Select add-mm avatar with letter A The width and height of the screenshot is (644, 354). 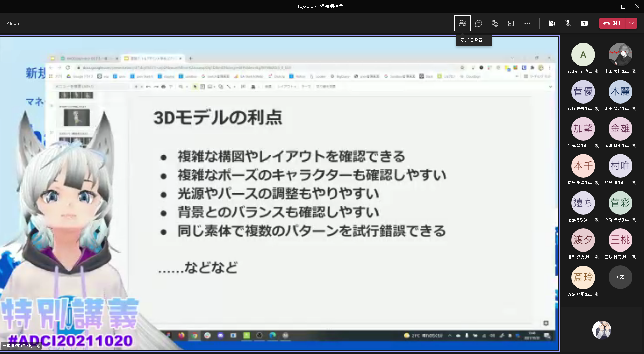click(x=583, y=55)
